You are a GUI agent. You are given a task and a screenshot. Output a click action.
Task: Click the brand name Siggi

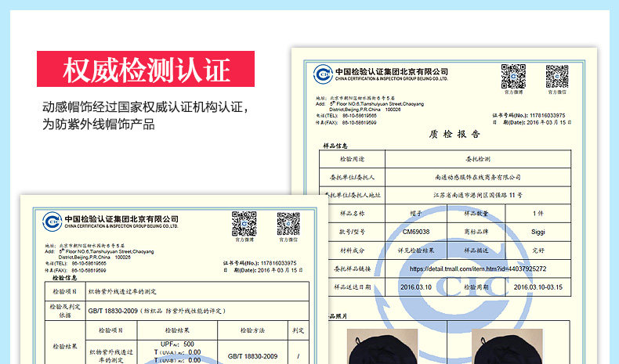pyautogui.click(x=538, y=232)
